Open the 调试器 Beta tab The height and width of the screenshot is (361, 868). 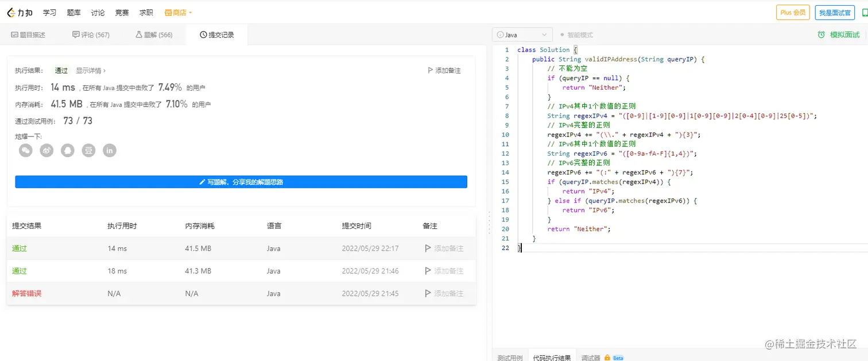click(602, 358)
